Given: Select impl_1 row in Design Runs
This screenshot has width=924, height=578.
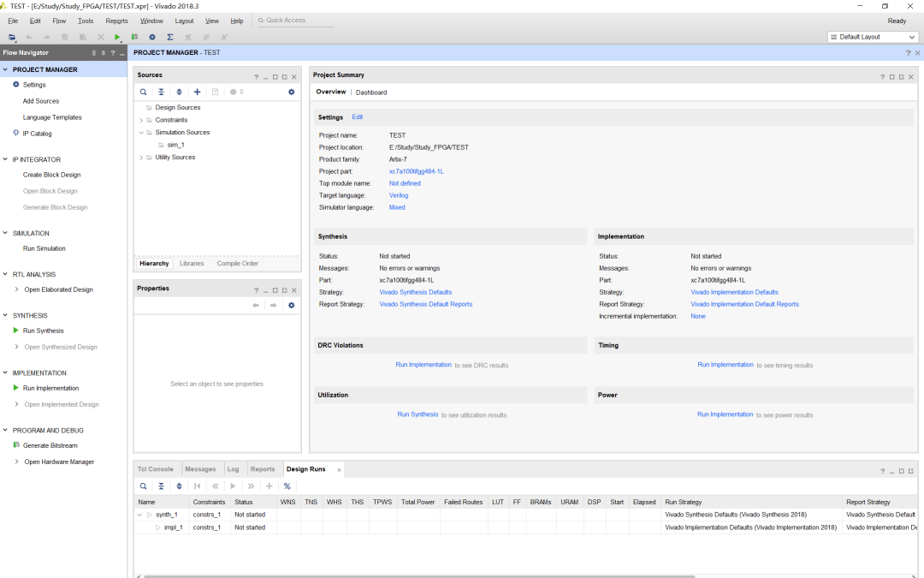Looking at the screenshot, I should tap(173, 527).
